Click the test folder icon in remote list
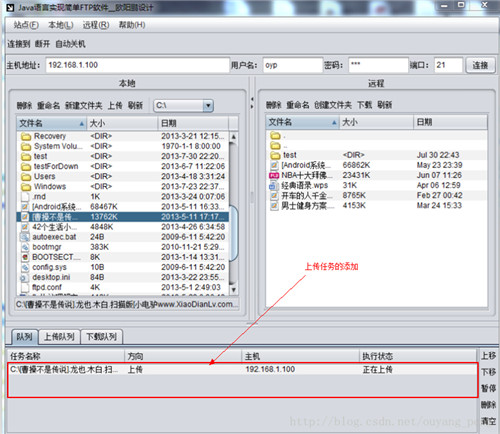The image size is (500, 434). [275, 155]
